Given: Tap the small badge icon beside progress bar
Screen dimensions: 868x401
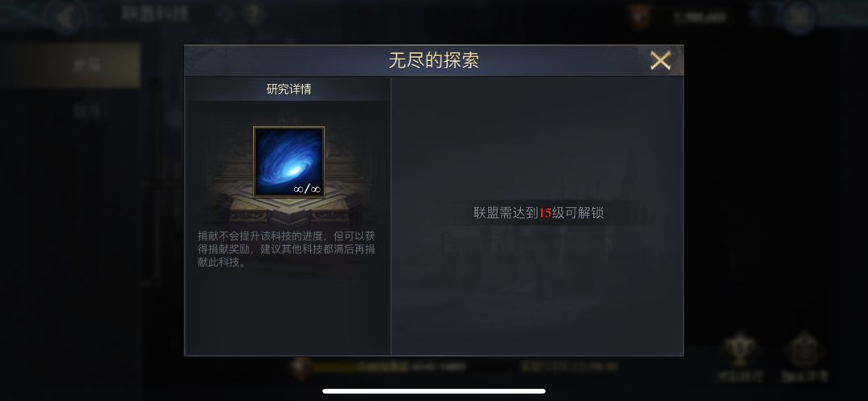Looking at the screenshot, I should (301, 366).
